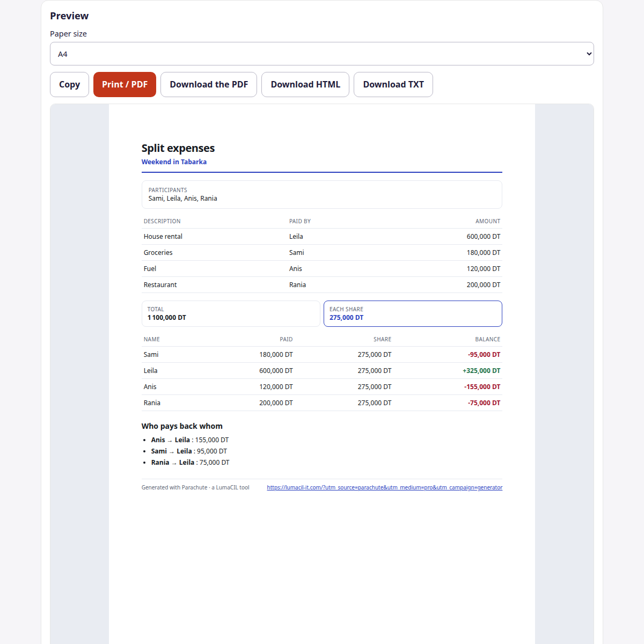This screenshot has width=644, height=644.
Task: Click settlement line "Anis → Leila : 155,000 DT"
Action: pos(190,440)
